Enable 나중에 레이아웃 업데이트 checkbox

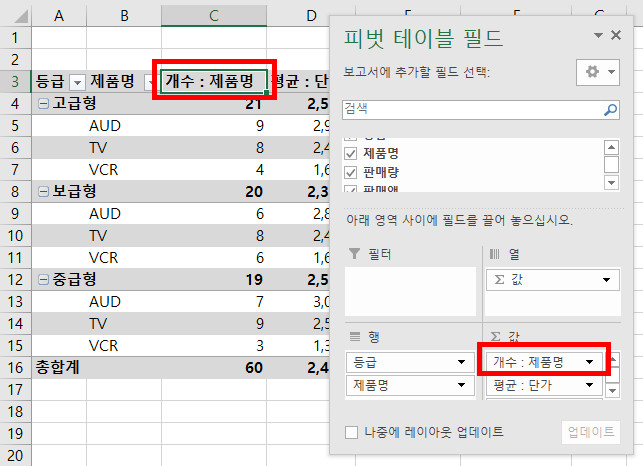point(351,432)
